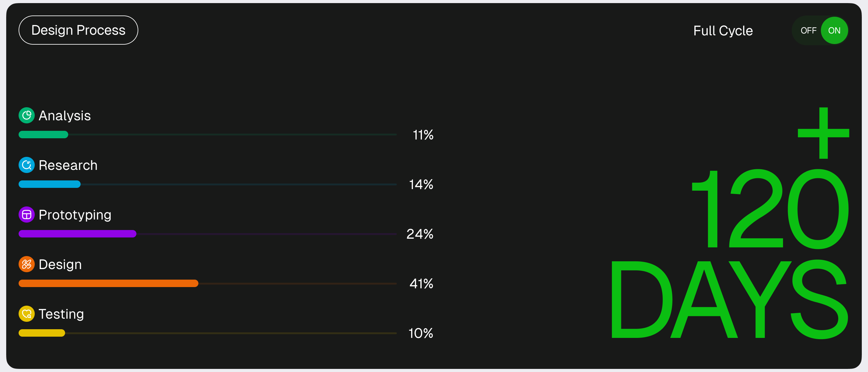Click the blue Research magnifier icon

(x=27, y=165)
